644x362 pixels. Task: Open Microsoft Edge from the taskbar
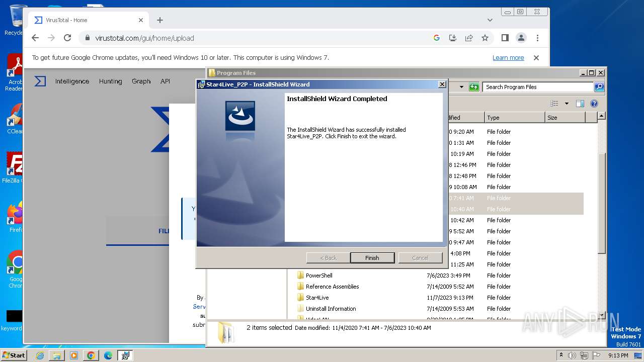(x=108, y=355)
